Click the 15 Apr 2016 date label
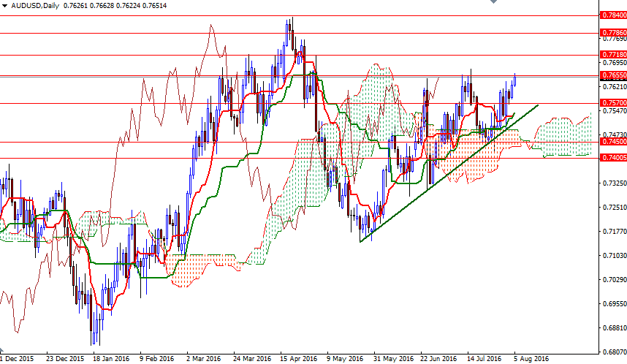The image size is (627, 364). point(298,359)
